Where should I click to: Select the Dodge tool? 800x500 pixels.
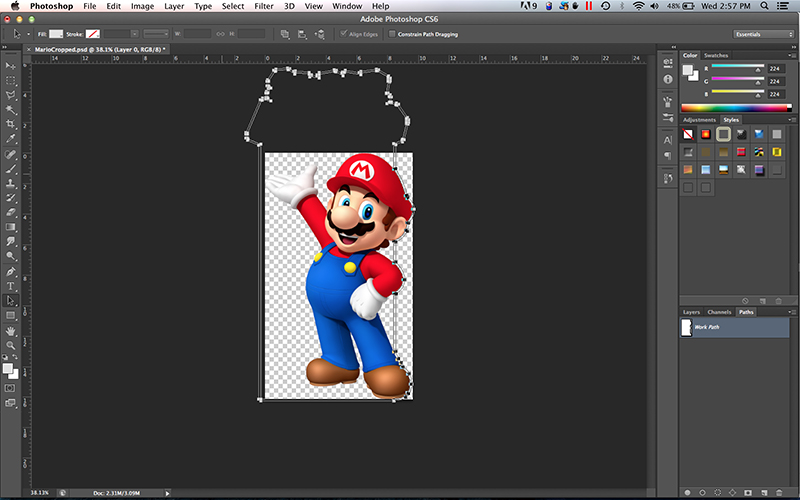point(10,256)
